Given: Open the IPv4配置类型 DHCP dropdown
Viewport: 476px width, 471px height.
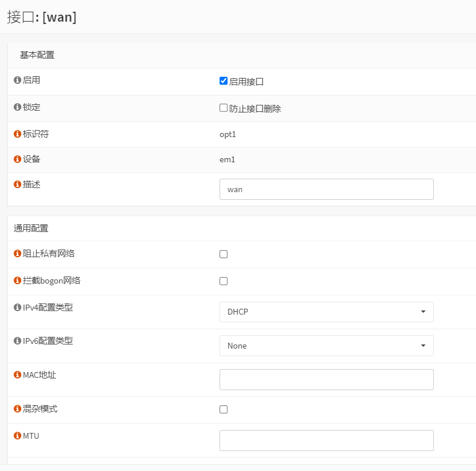Looking at the screenshot, I should click(x=326, y=312).
